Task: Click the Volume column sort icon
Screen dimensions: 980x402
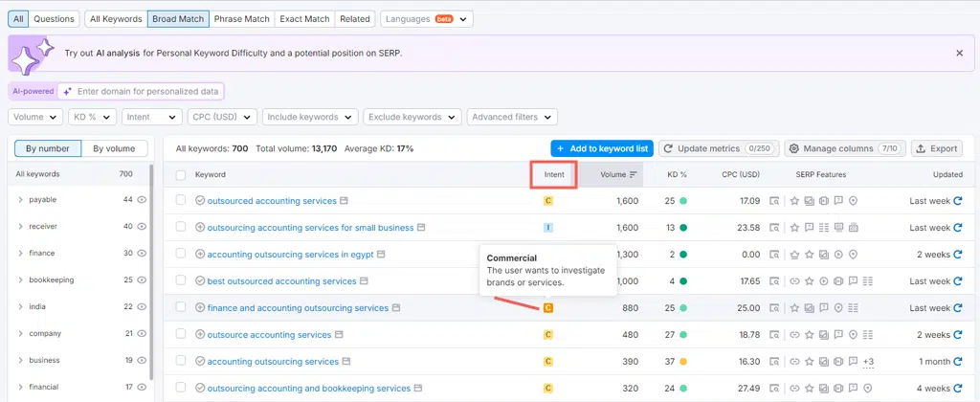Action: click(x=633, y=174)
